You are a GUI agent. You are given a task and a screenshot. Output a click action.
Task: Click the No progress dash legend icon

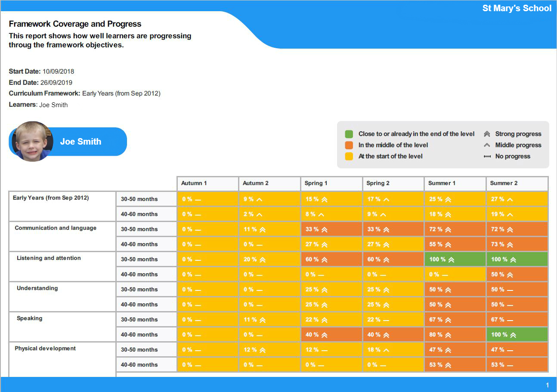[x=487, y=157]
